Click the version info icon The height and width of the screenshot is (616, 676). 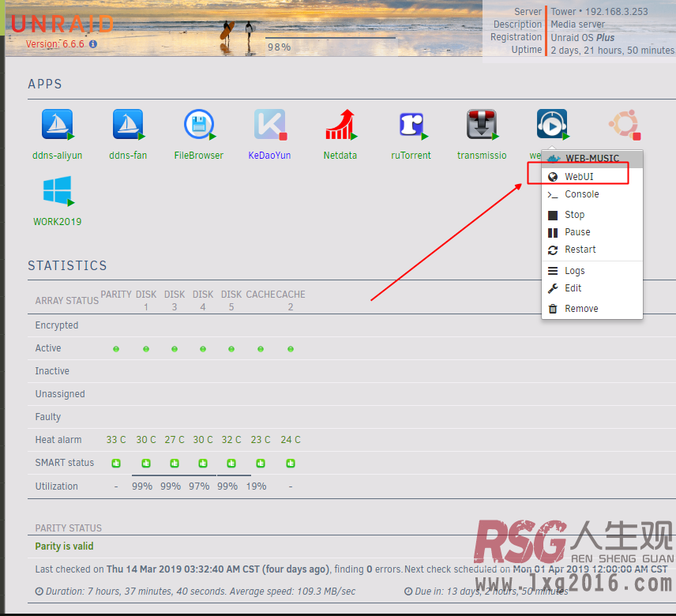(93, 44)
